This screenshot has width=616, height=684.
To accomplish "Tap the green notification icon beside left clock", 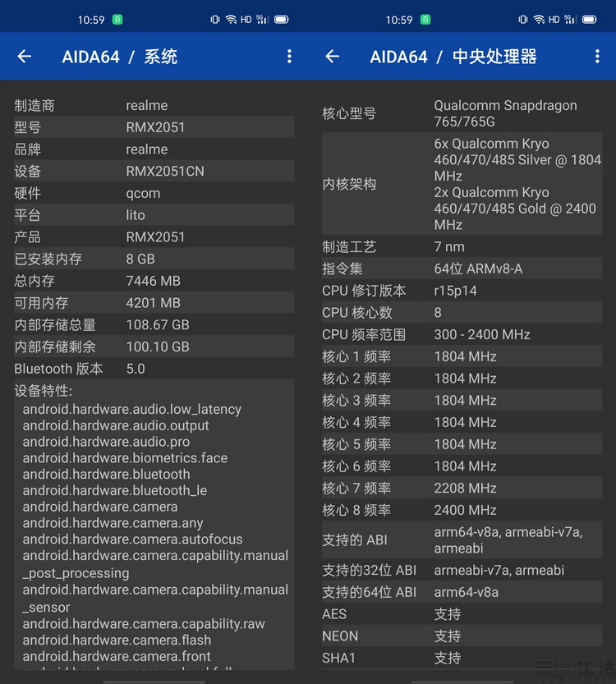I will [117, 20].
